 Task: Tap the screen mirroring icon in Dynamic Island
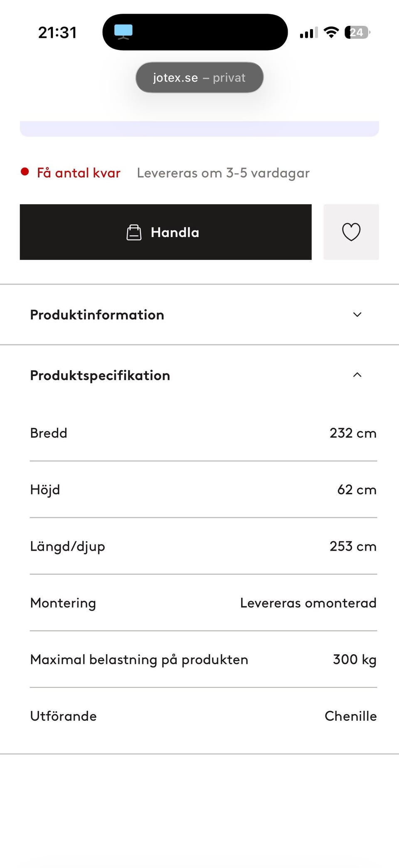click(x=123, y=32)
